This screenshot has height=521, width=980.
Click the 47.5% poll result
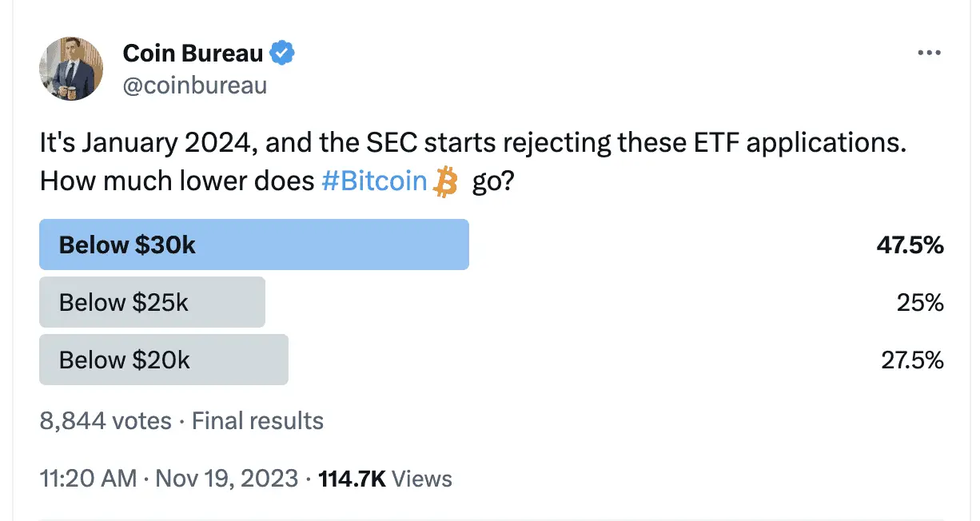tap(910, 245)
